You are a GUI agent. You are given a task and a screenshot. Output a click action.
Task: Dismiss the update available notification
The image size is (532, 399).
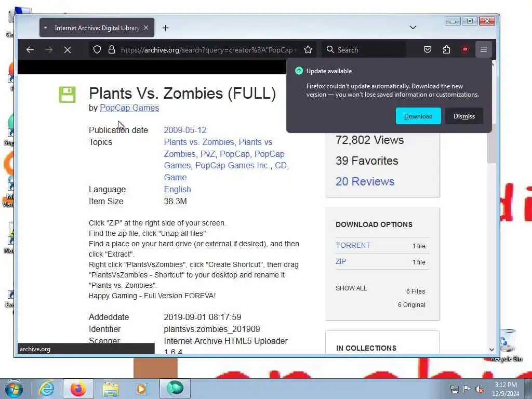click(x=464, y=116)
